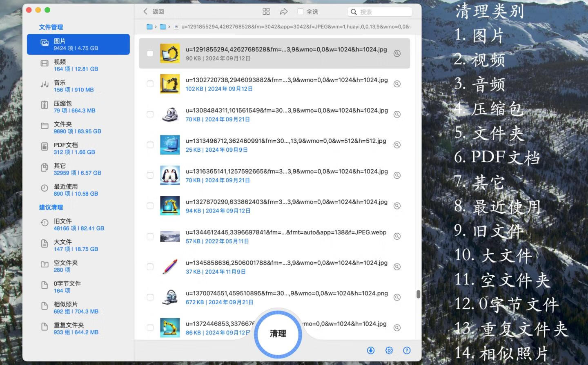Preview file u=1308484311 with magnifier icon
The image size is (588, 365).
pyautogui.click(x=397, y=115)
